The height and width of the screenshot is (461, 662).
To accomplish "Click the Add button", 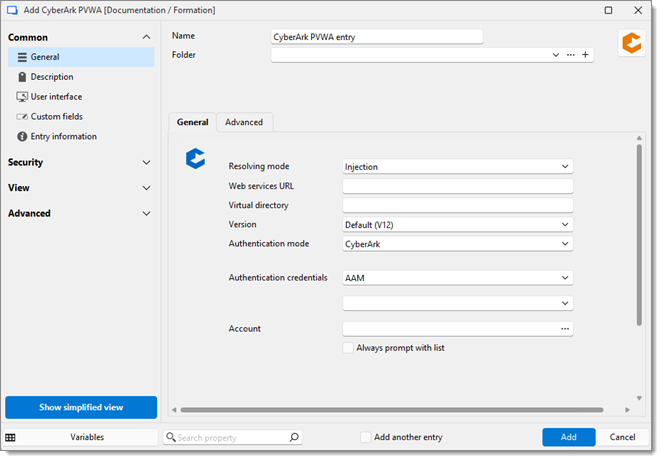I will point(569,437).
